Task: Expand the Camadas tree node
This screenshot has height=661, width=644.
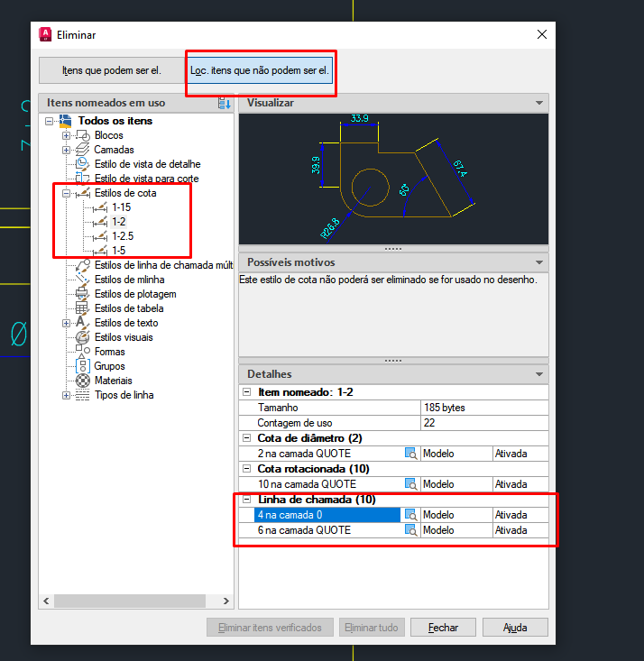Action: [x=66, y=150]
